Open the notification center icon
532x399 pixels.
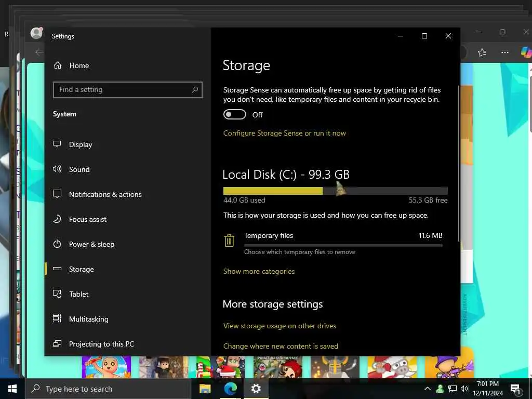[515, 390]
